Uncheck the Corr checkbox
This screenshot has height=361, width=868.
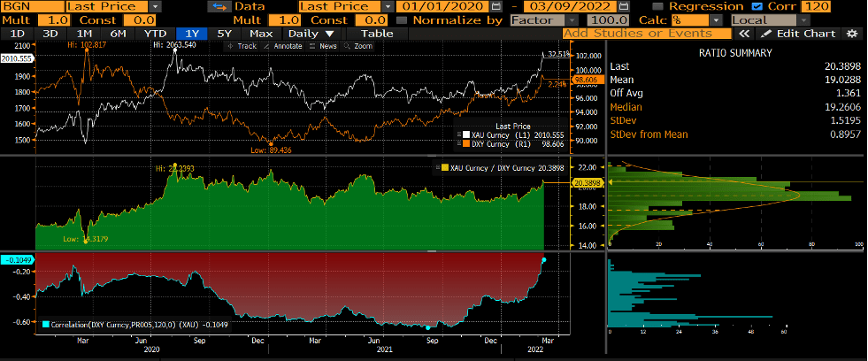click(757, 7)
